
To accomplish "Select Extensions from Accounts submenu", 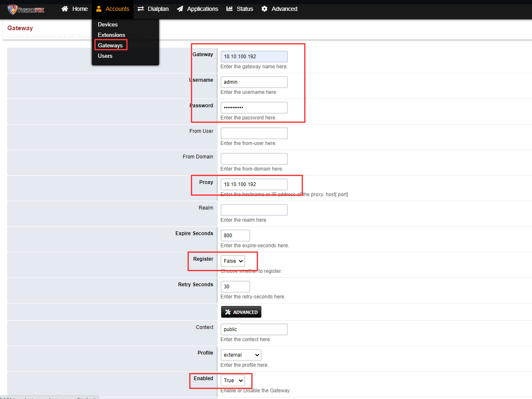I will 112,35.
